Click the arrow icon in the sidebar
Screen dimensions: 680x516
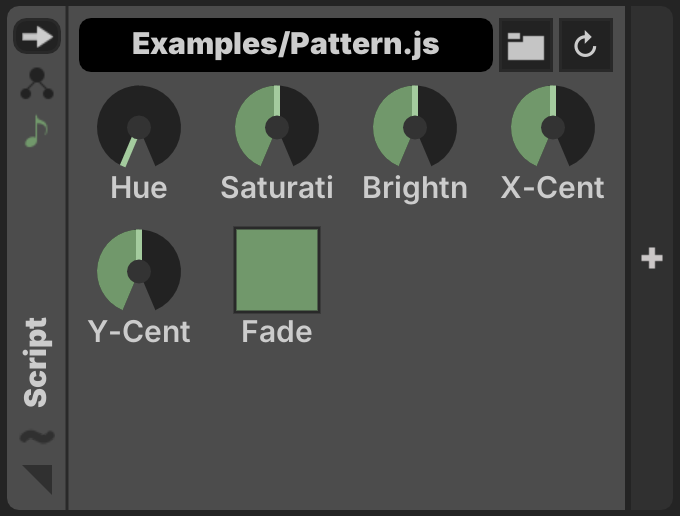tap(37, 37)
